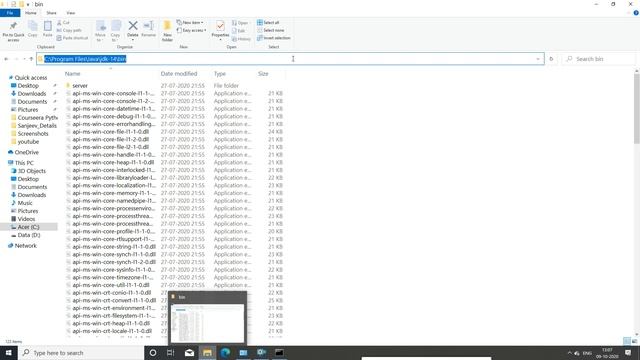Open New item dropdown
640x360 pixels.
[x=190, y=22]
